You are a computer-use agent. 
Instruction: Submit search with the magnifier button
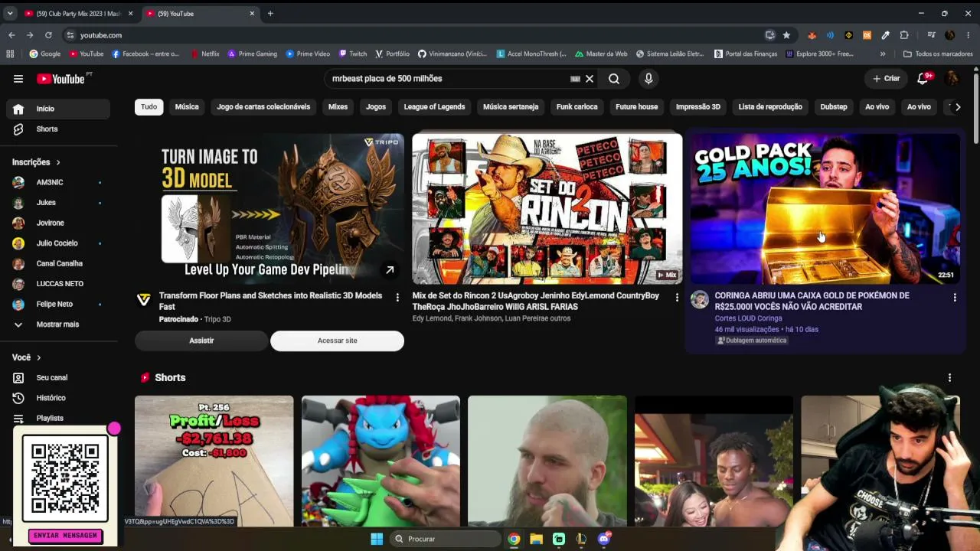pos(614,79)
